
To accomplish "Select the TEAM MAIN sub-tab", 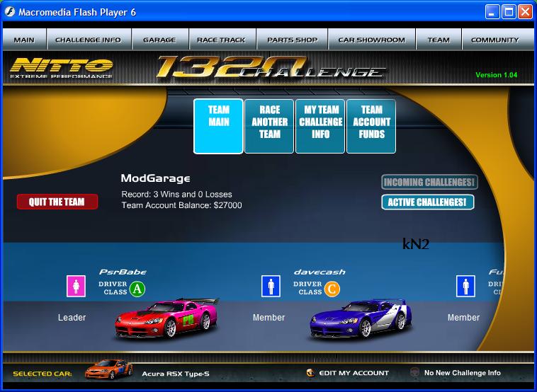I will (218, 126).
